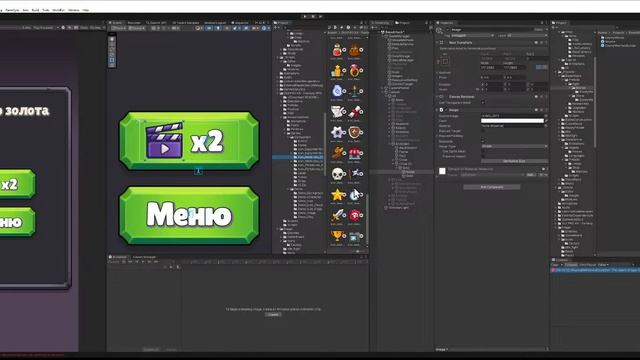Toggle Raycast Target checkbox in Image component
The image size is (640, 360).
click(483, 131)
